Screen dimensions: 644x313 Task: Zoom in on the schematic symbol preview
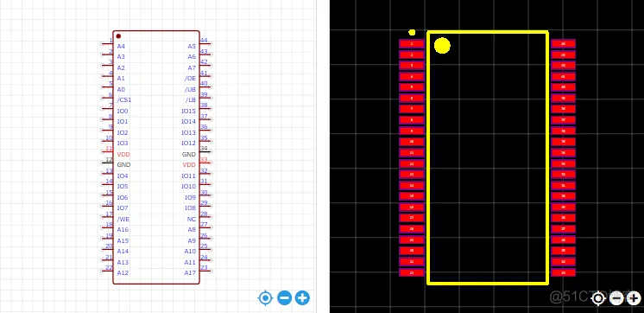302,297
